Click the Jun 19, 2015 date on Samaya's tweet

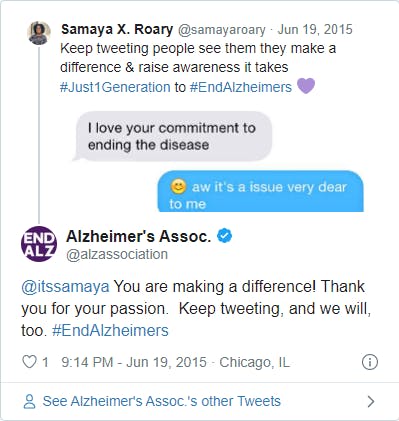[315, 29]
